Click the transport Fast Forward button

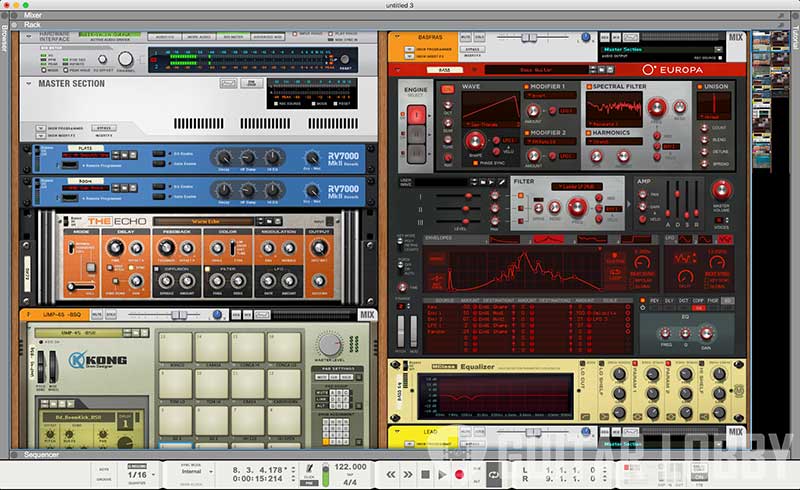click(408, 475)
